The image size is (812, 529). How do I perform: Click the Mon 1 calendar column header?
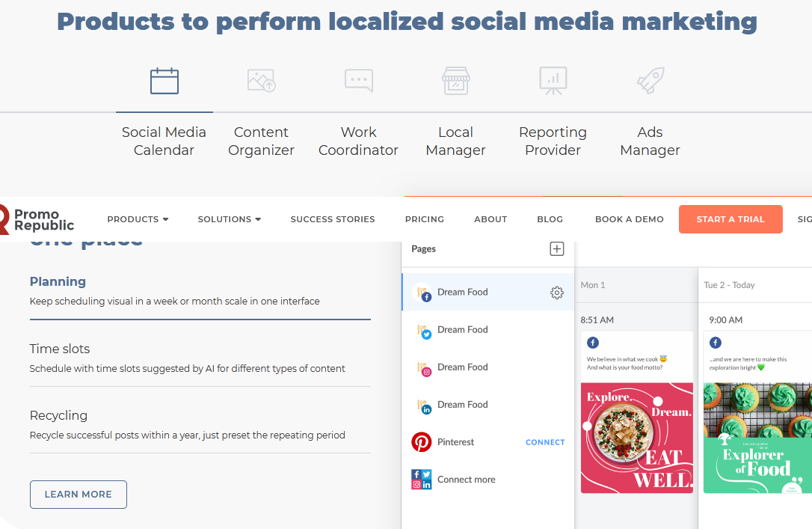pyautogui.click(x=592, y=285)
